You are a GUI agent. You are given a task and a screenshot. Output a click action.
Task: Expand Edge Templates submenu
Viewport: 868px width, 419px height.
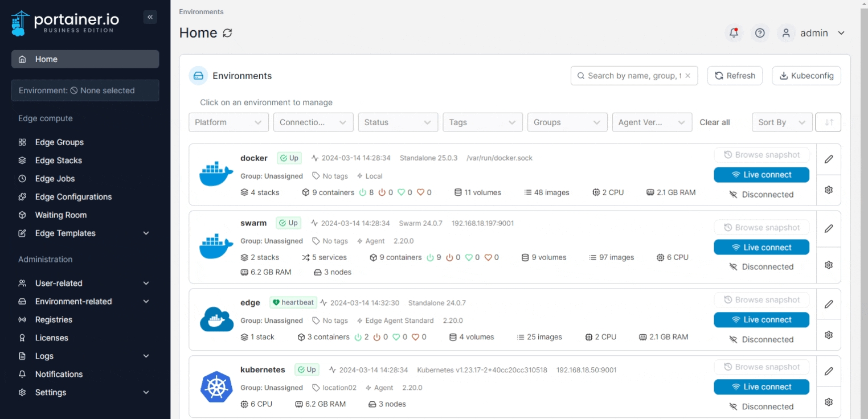tap(146, 233)
